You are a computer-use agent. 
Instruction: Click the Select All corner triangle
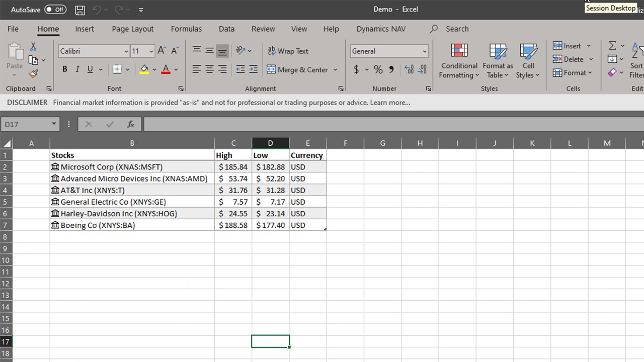7,143
